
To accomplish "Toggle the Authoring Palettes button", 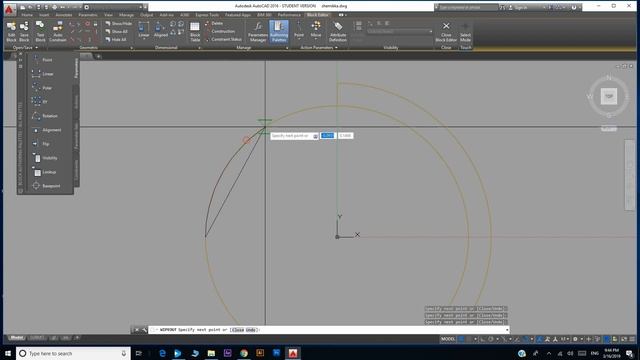I will pos(279,31).
